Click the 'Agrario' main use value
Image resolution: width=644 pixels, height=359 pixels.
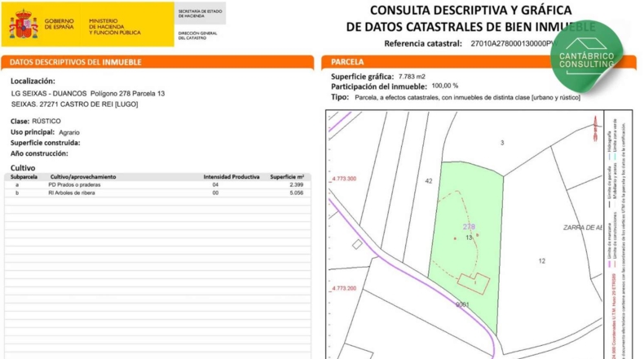point(69,132)
